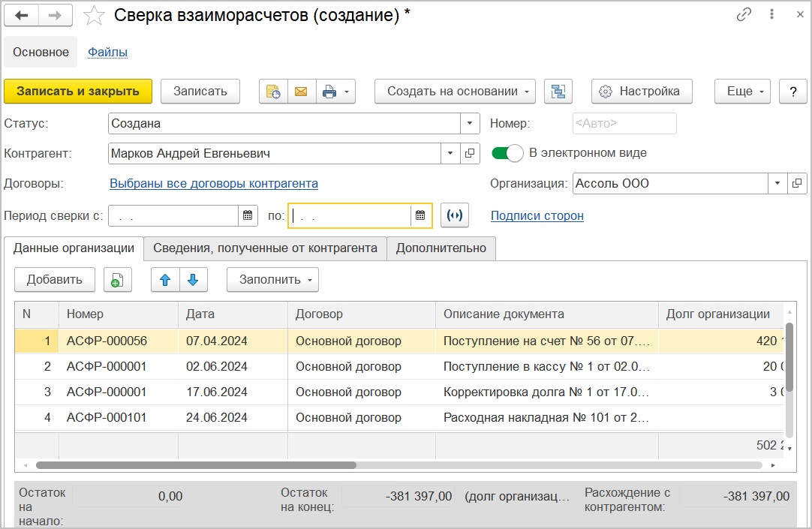The height and width of the screenshot is (529, 812).
Task: Click the envelope send email icon
Action: (301, 92)
